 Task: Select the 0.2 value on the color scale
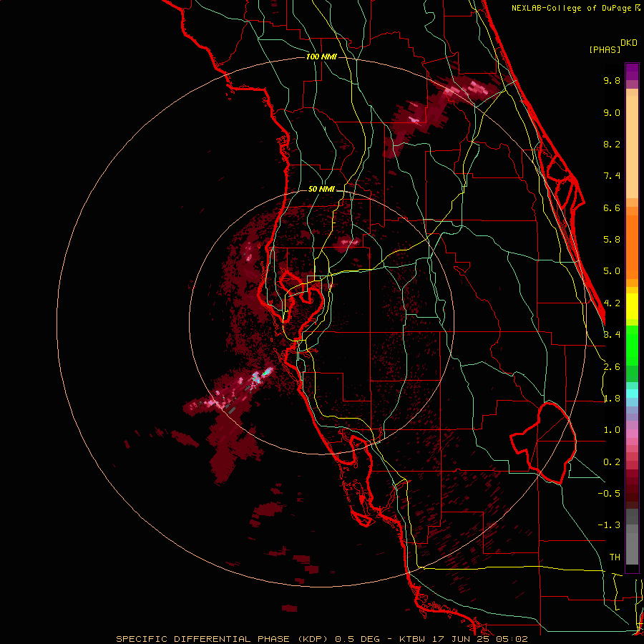pyautogui.click(x=612, y=462)
